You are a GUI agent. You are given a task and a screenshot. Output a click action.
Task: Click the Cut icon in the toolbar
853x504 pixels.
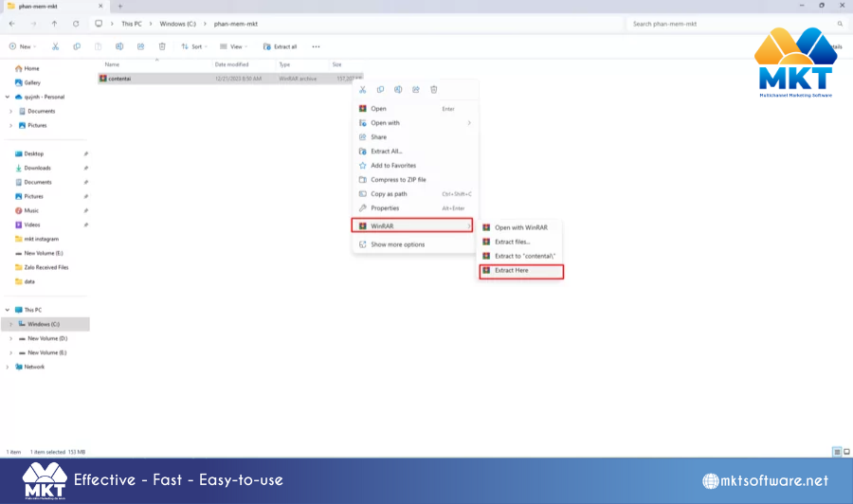click(x=56, y=46)
